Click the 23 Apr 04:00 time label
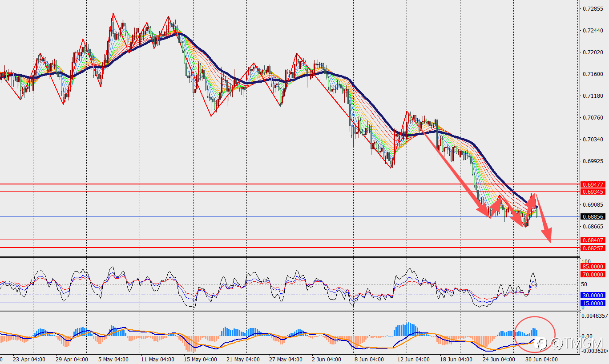Viewport: 609px width, 364px height. (29, 359)
